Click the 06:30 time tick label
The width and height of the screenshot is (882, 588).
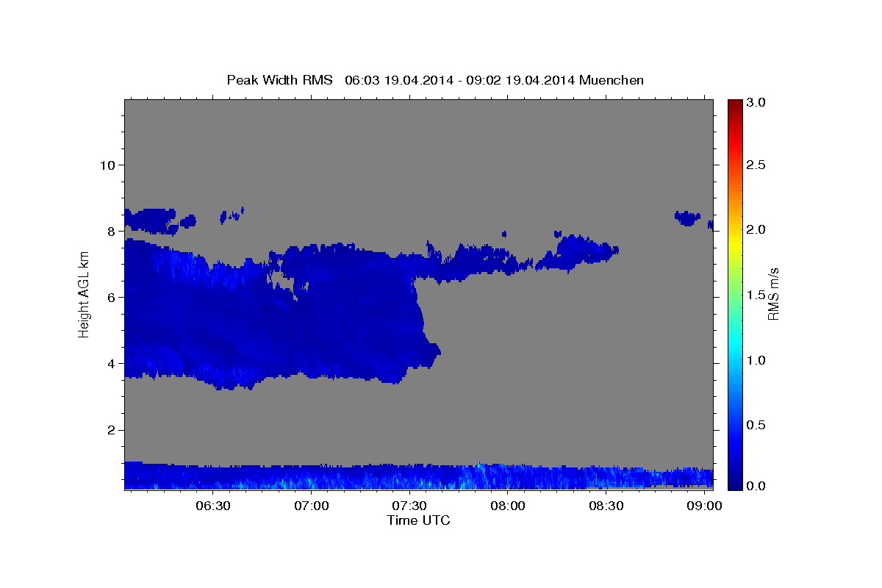(213, 506)
